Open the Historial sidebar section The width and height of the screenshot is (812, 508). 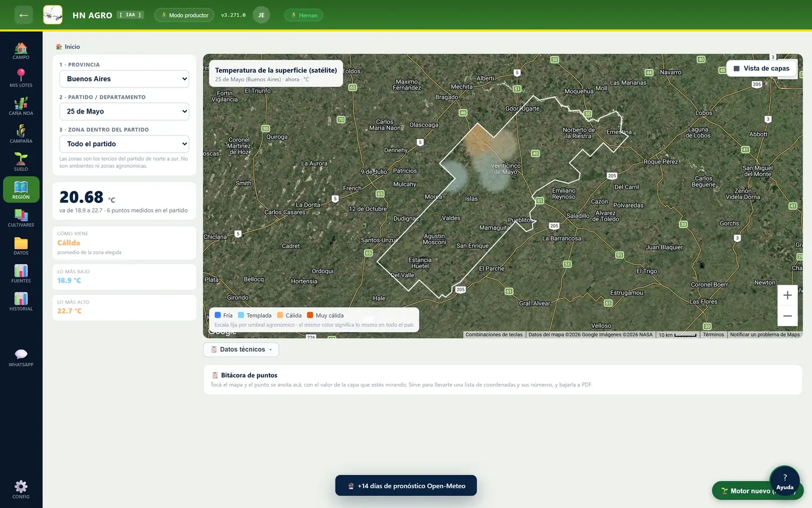pyautogui.click(x=21, y=301)
